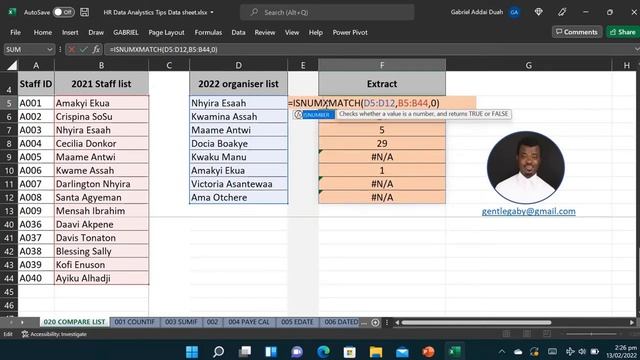Open the taskbar search magnifier
The image size is (640, 360).
[218, 351]
